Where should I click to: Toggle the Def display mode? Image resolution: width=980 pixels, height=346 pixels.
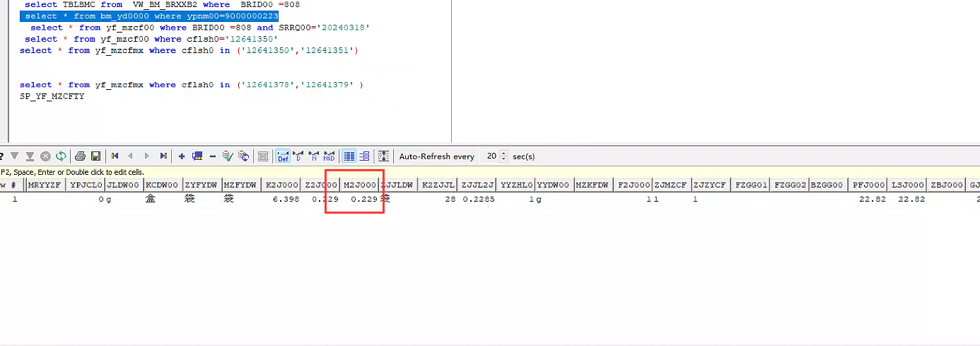click(283, 156)
